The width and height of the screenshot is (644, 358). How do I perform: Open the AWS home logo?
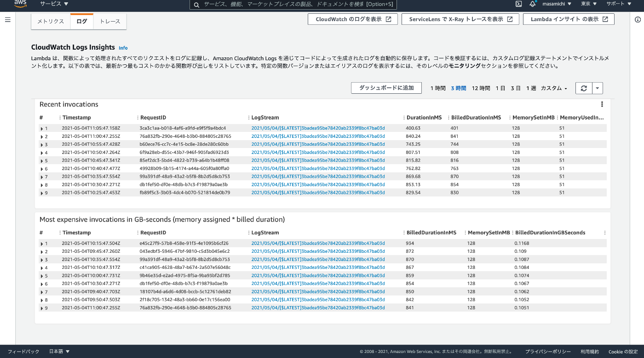[21, 4]
